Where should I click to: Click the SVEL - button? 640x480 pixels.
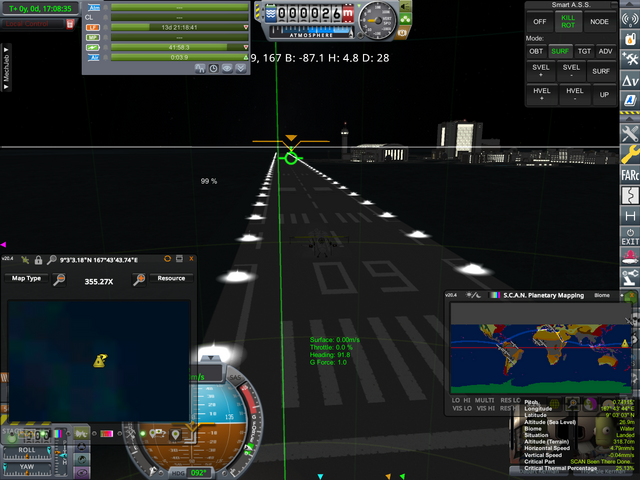[x=571, y=71]
